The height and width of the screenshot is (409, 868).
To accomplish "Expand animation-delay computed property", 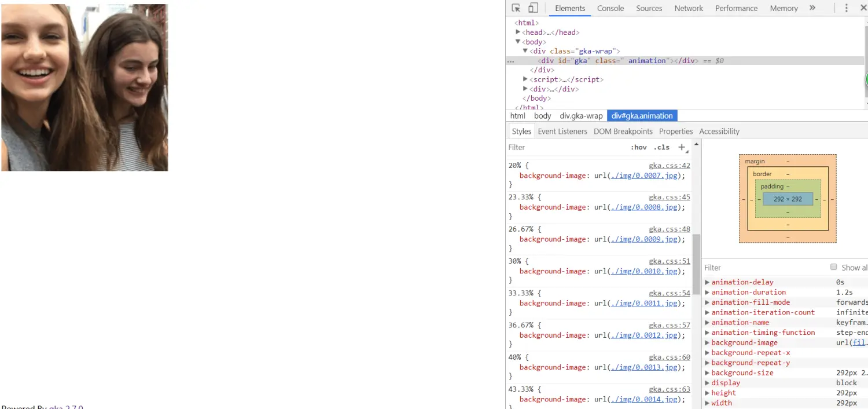I will click(x=707, y=282).
